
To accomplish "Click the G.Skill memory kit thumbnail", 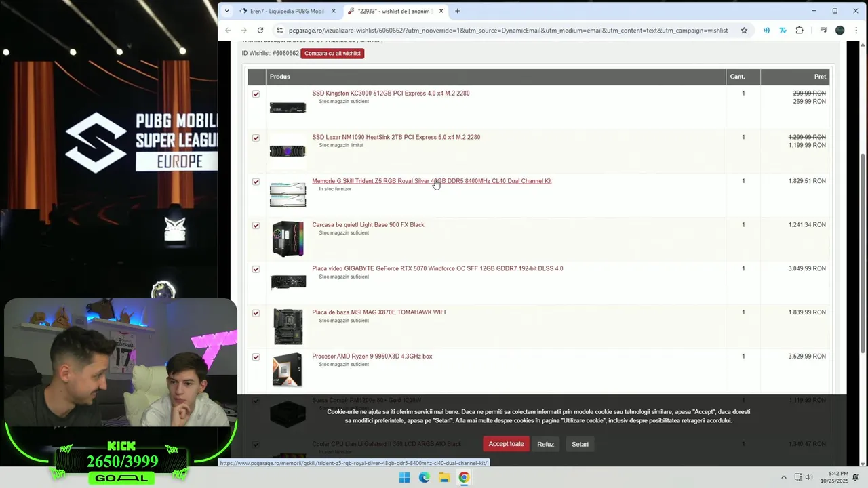I will pyautogui.click(x=288, y=195).
